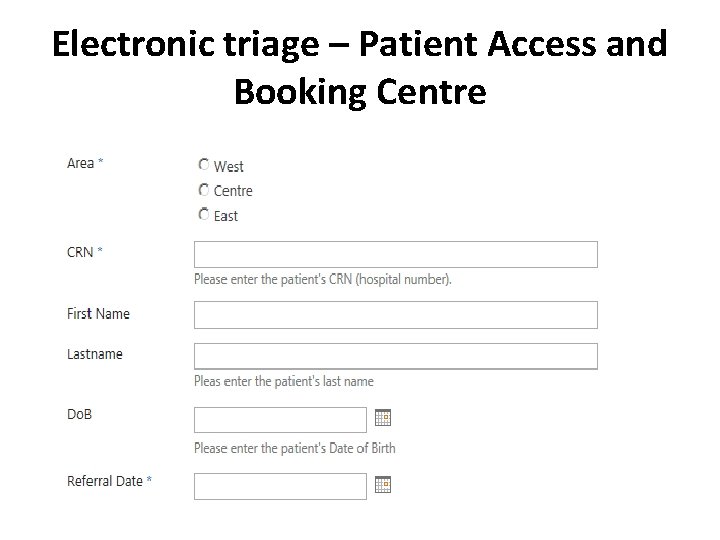Click the Area field label
The image size is (720, 540).
[x=81, y=163]
